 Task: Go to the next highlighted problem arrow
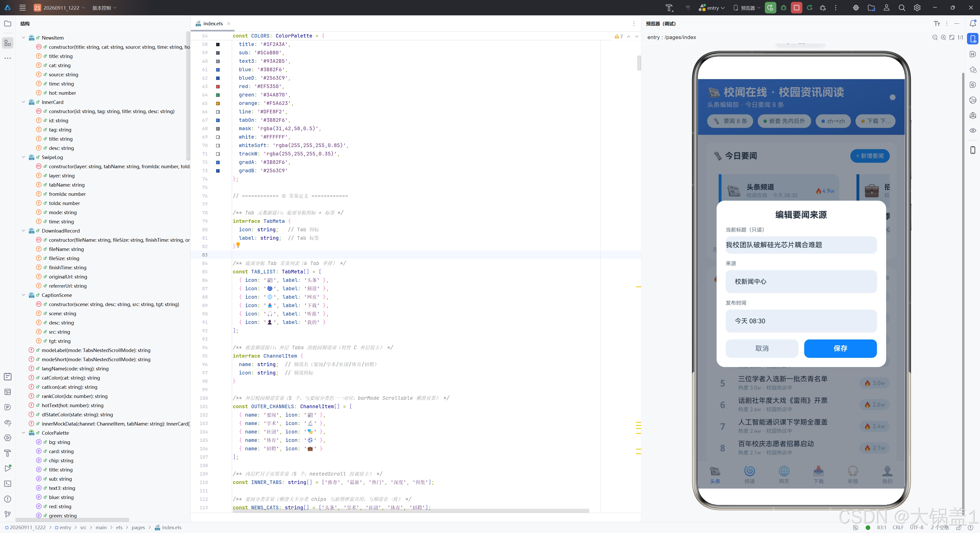point(636,37)
